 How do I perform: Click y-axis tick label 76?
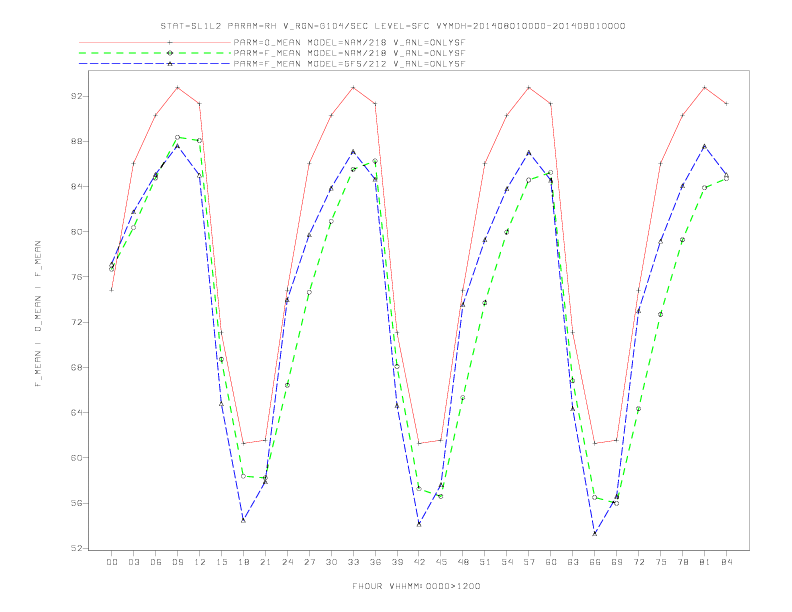76,277
